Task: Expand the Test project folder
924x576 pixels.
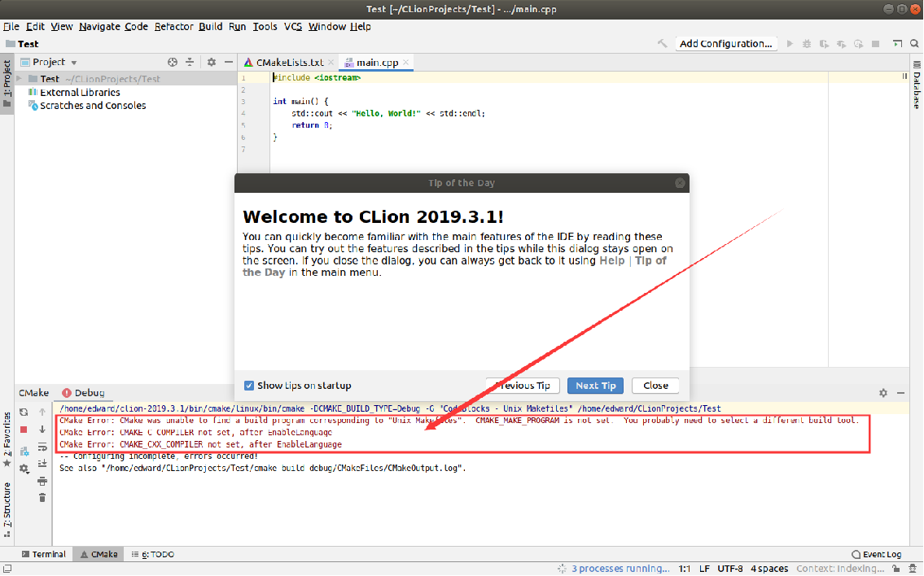Action: click(20, 78)
